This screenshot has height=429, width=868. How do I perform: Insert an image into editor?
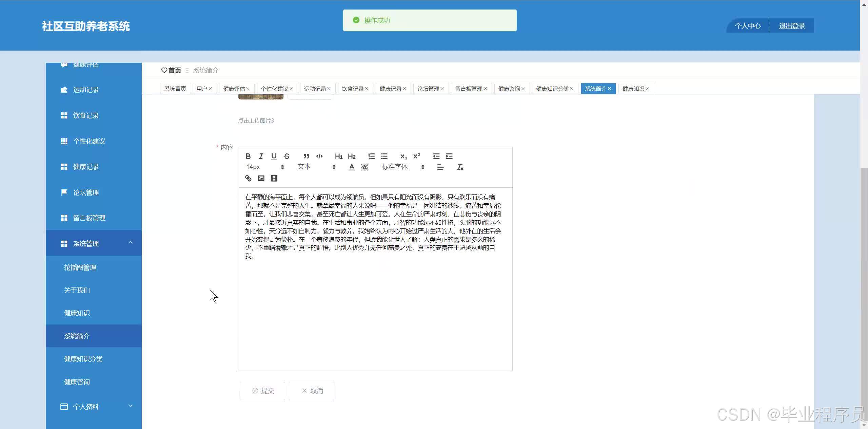click(x=261, y=178)
